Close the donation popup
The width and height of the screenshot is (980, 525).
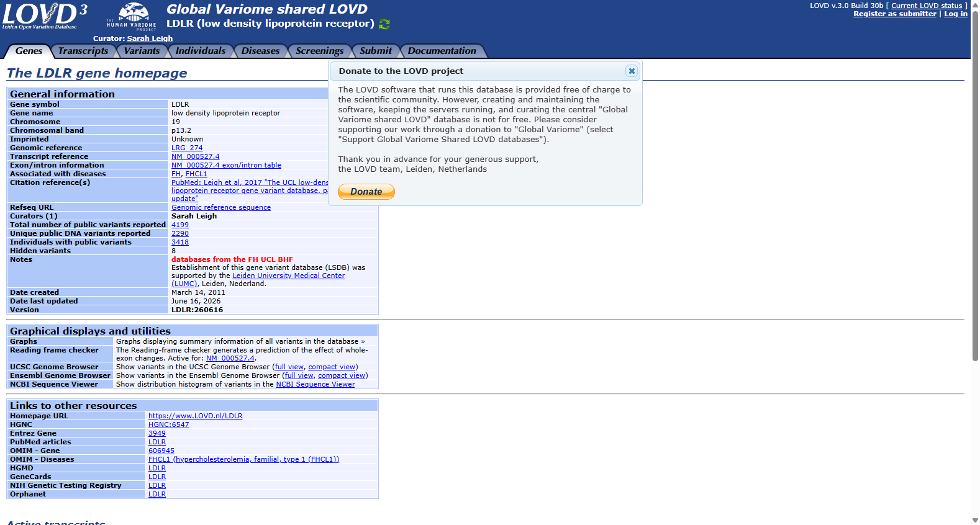coord(632,71)
